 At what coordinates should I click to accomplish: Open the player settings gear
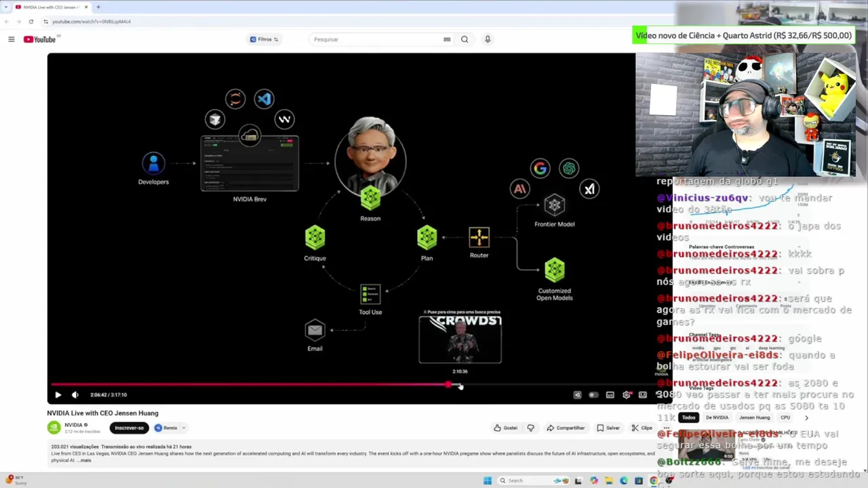click(627, 394)
